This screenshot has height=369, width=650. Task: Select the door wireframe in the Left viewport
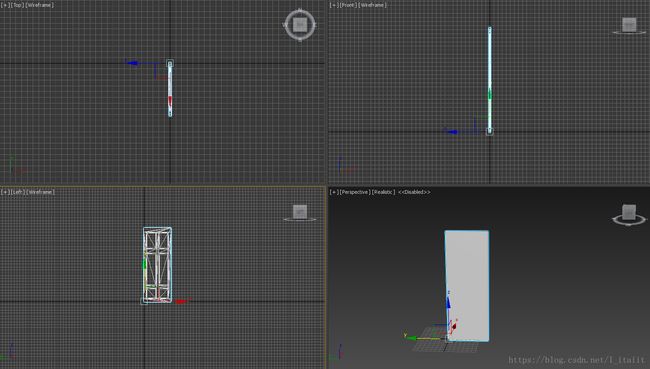[157, 265]
